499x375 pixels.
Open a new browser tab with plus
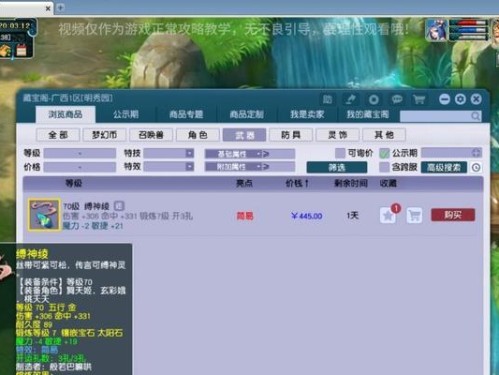[x=60, y=8]
